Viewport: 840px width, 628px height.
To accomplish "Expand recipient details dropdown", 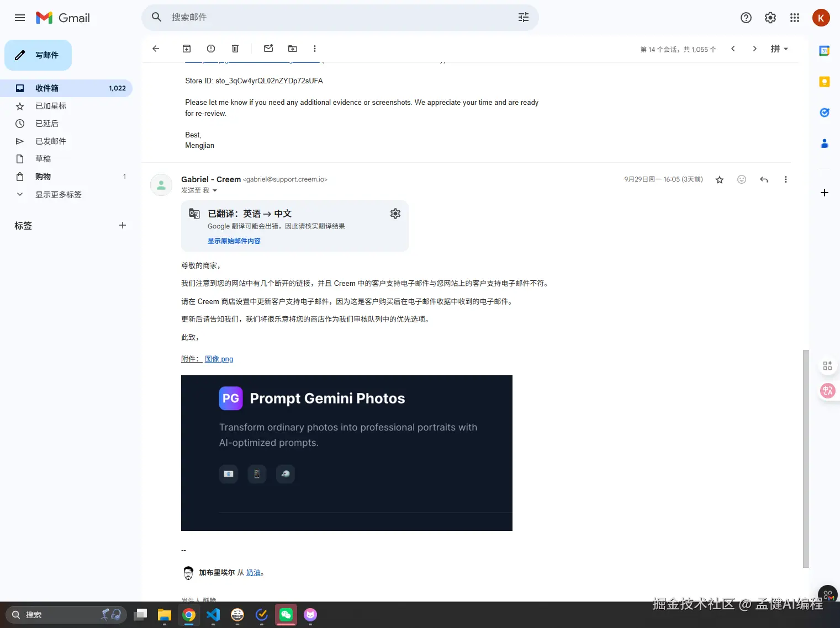I will [215, 190].
